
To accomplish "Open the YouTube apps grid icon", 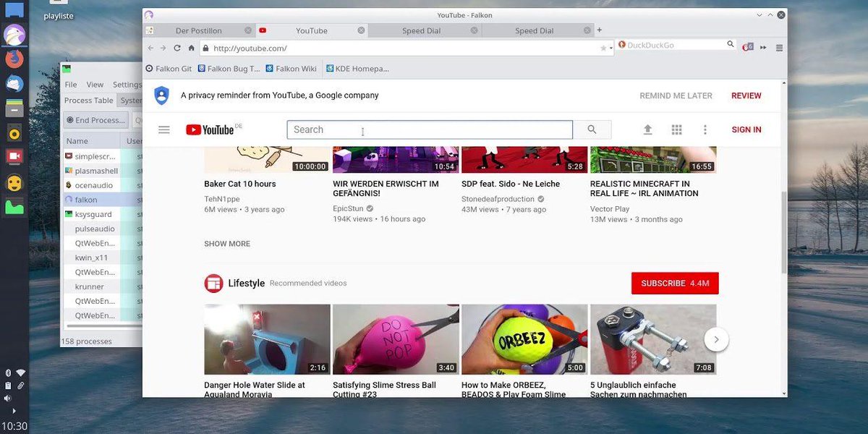I will (x=676, y=129).
